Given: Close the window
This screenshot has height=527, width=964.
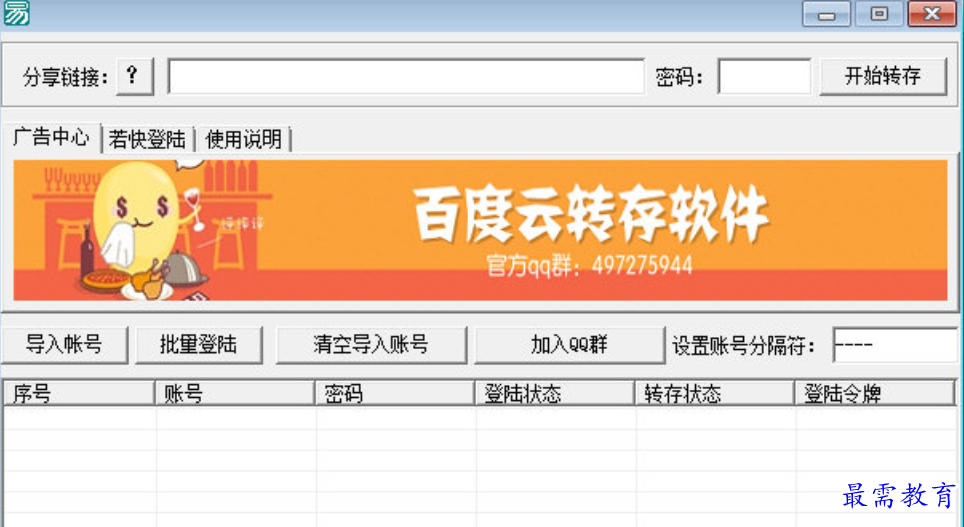Looking at the screenshot, I should 932,14.
